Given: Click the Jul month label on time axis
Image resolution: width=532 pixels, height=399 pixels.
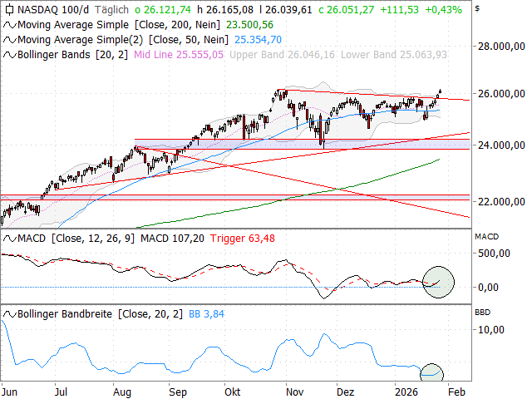Looking at the screenshot, I should tap(62, 392).
